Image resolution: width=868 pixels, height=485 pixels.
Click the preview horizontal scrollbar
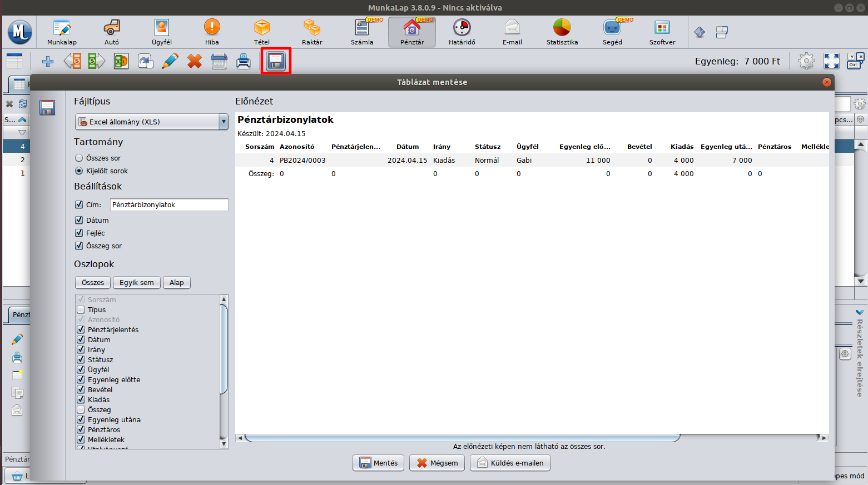pyautogui.click(x=462, y=438)
